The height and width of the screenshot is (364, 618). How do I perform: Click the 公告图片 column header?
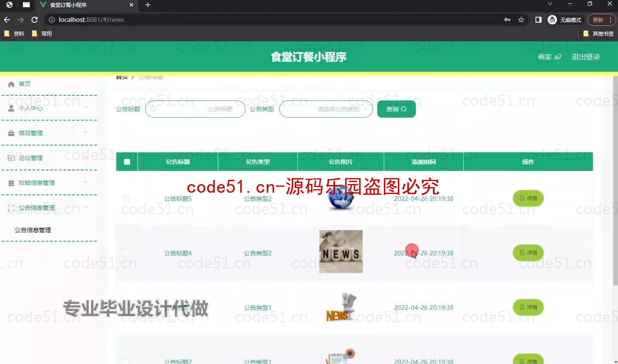tap(341, 162)
